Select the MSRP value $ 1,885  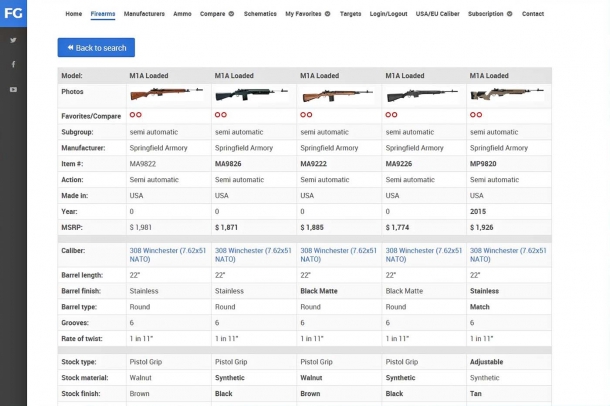coord(312,228)
